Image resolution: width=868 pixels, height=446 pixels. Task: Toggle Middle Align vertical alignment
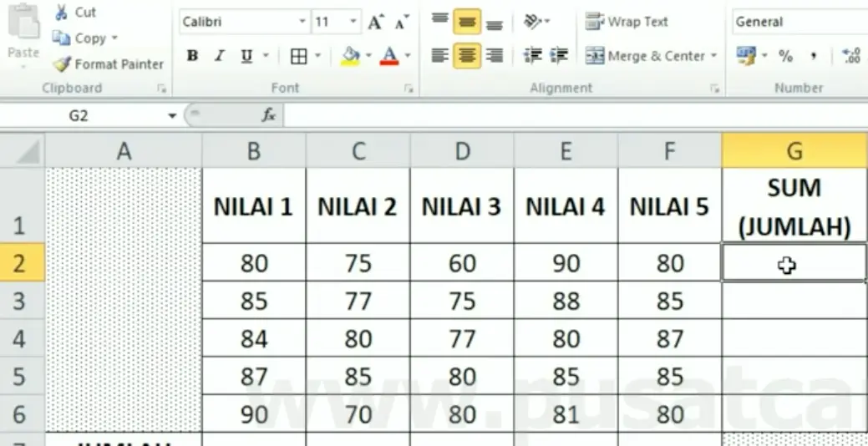point(467,22)
